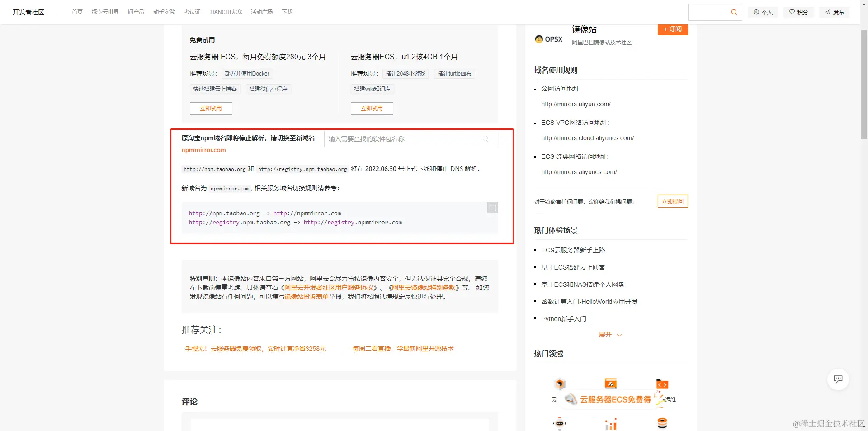The height and width of the screenshot is (431, 868).
Task: Select the 搭建wiki知识库 scenario tag
Action: [373, 89]
